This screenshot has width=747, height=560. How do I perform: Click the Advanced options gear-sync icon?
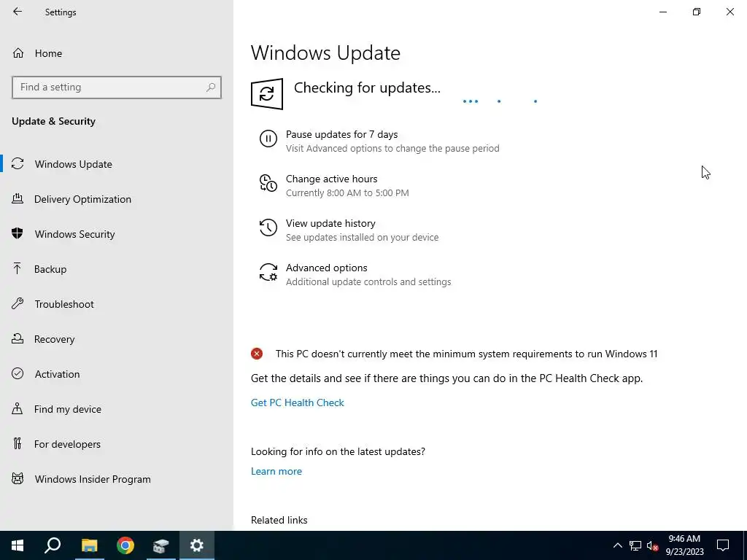click(268, 272)
